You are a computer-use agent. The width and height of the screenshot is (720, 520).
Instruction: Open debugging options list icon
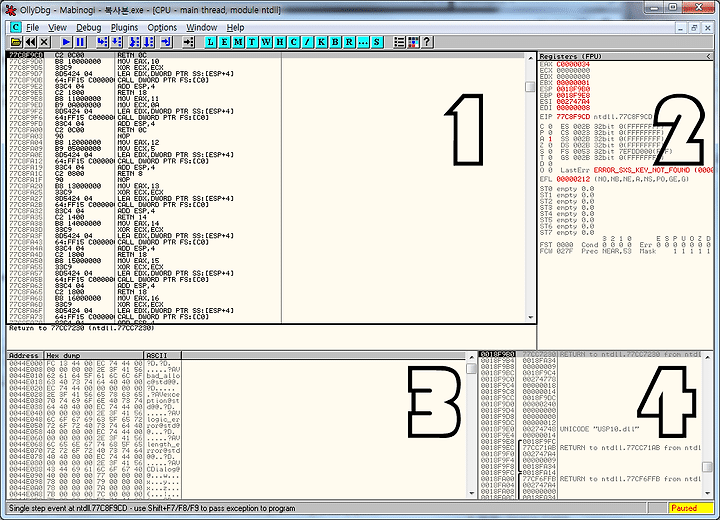point(399,42)
